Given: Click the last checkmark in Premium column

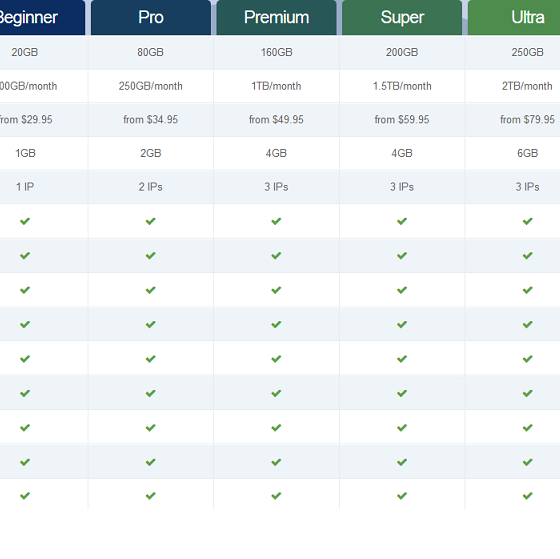Looking at the screenshot, I should 276,495.
